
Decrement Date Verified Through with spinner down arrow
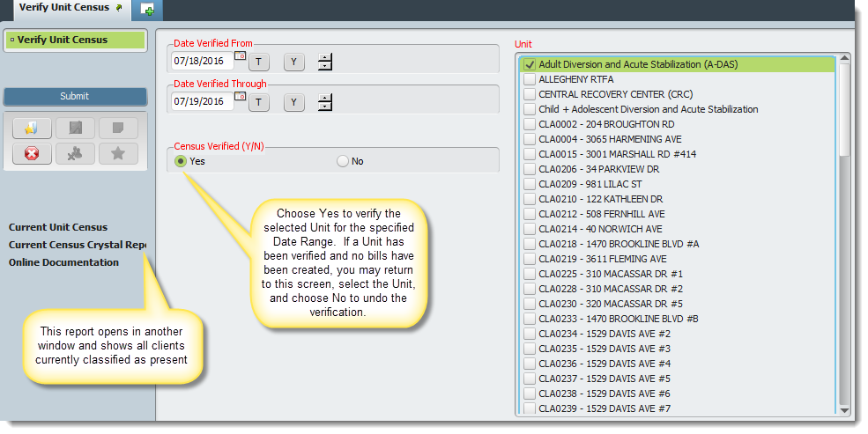pos(325,107)
